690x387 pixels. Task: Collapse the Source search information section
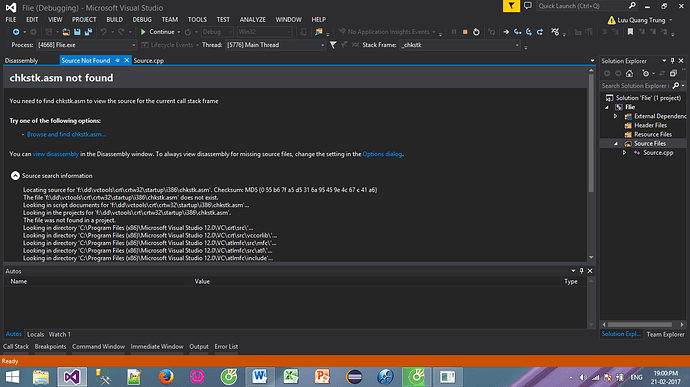point(15,176)
